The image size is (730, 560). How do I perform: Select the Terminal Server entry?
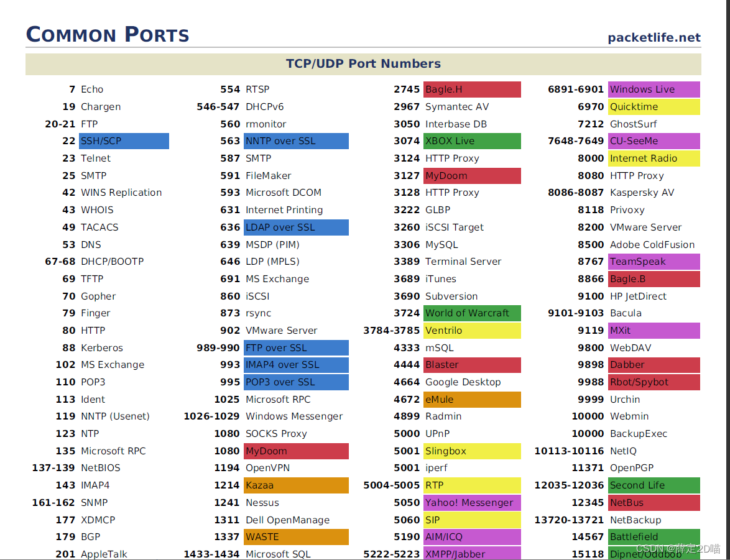[463, 262]
